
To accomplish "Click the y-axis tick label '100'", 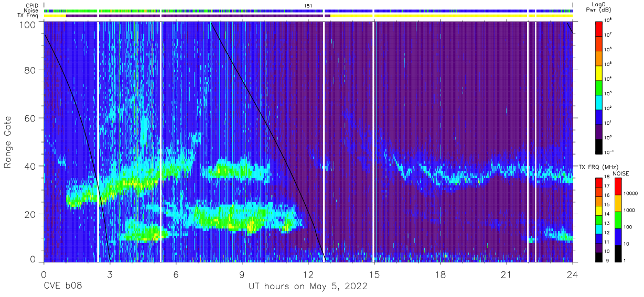I will coord(27,25).
